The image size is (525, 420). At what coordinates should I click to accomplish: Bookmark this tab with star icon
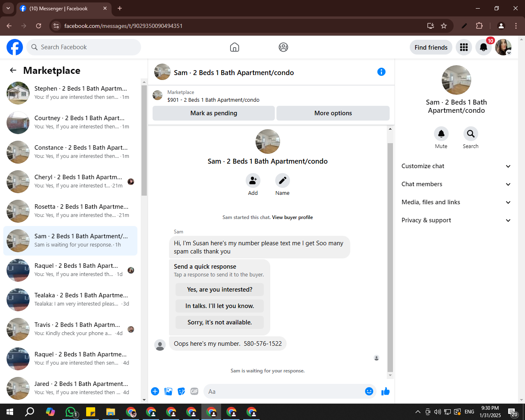coord(444,26)
